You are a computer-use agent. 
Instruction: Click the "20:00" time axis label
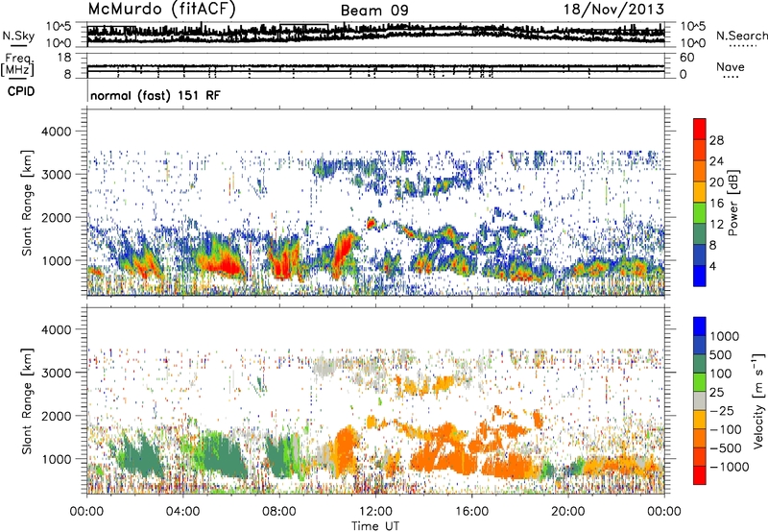pyautogui.click(x=568, y=512)
